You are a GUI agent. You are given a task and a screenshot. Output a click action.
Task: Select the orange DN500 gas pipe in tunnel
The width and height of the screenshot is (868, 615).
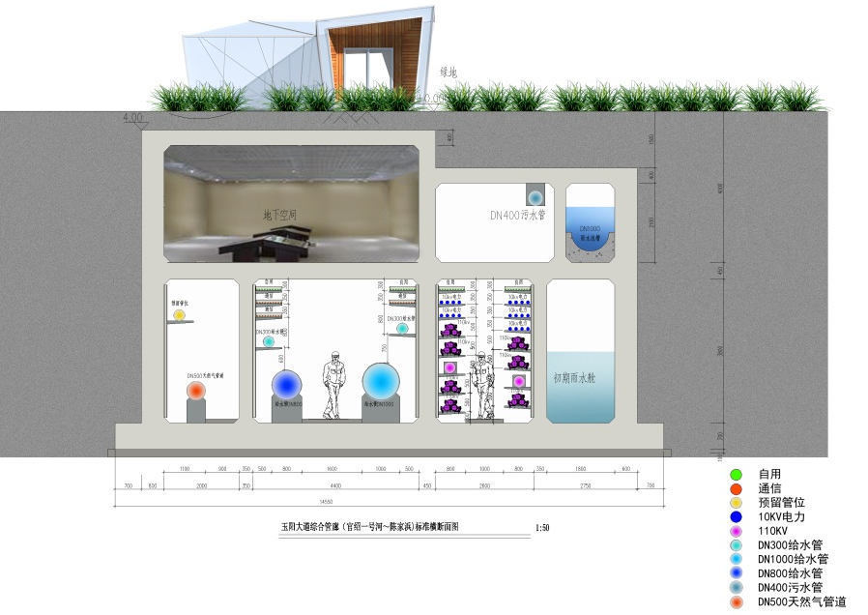click(x=195, y=391)
